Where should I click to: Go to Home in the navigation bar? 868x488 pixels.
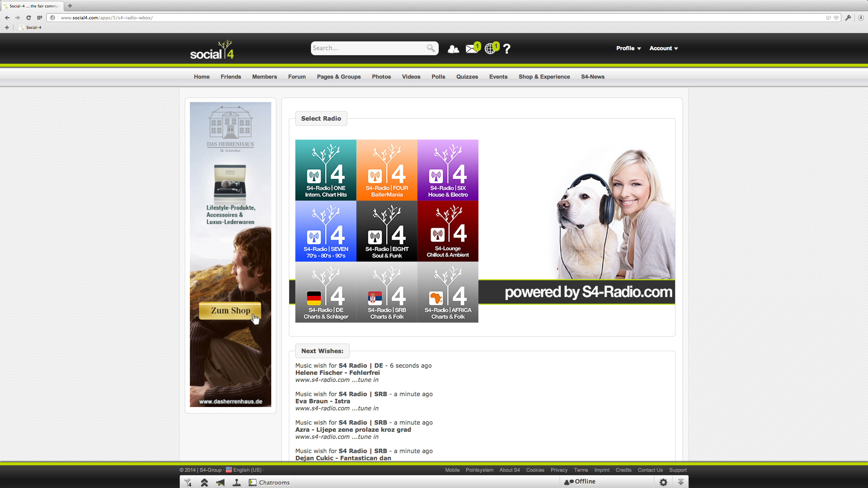pyautogui.click(x=202, y=77)
